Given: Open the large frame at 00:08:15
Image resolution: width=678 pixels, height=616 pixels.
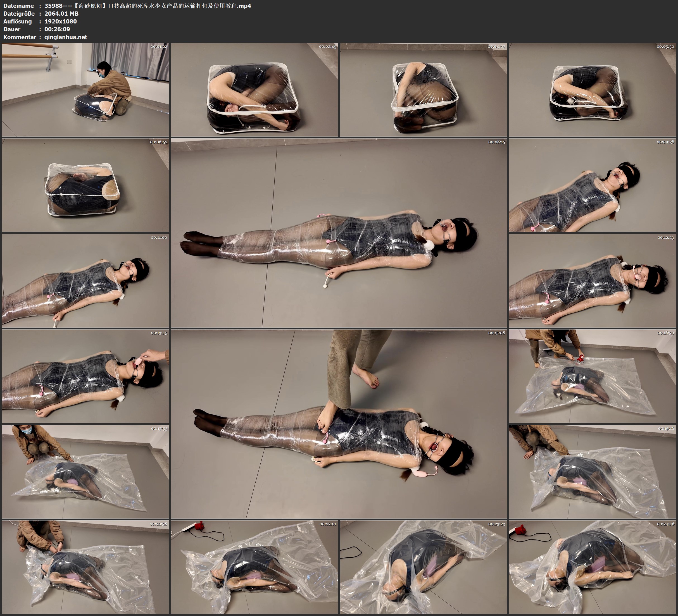Looking at the screenshot, I should pyautogui.click(x=339, y=233).
